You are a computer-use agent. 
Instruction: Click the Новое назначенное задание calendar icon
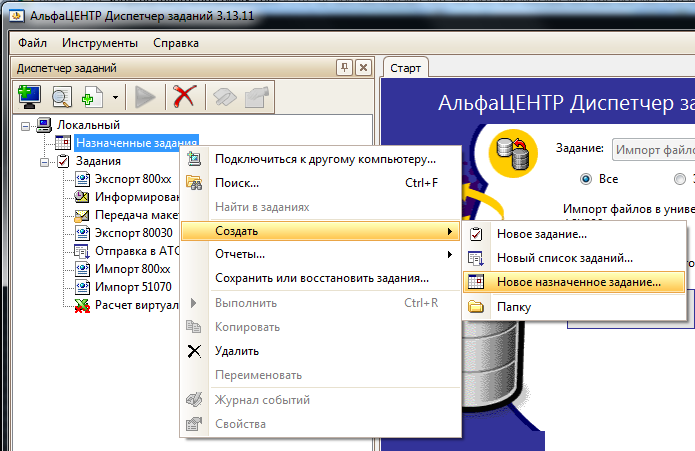coord(476,282)
